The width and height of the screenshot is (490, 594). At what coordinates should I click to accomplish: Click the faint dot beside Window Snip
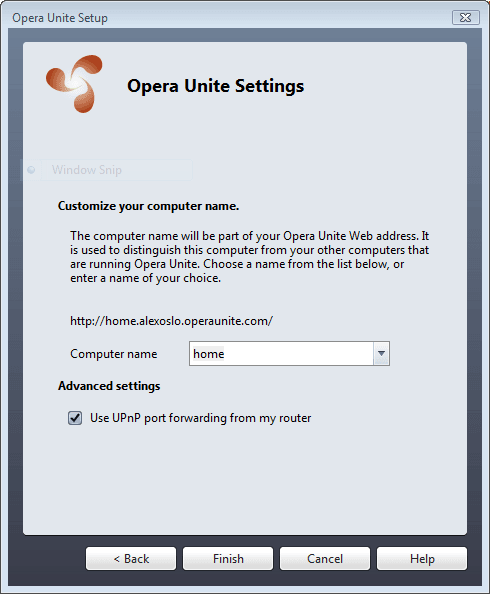(x=31, y=170)
